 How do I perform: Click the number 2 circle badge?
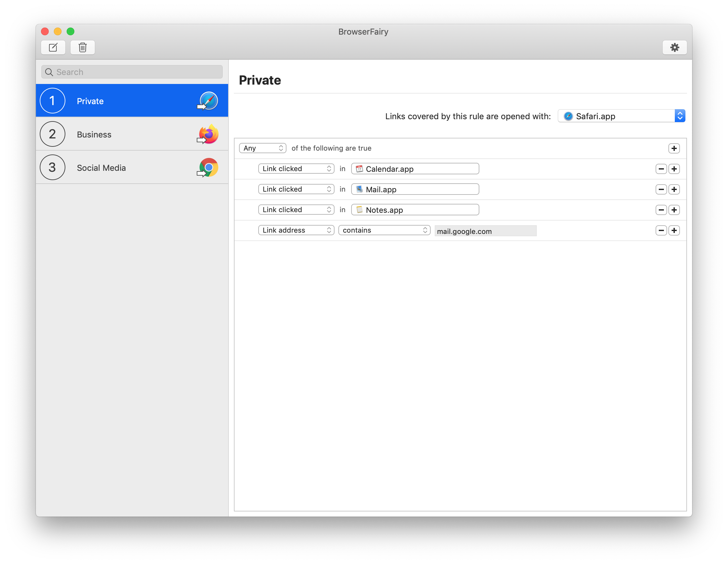pos(52,134)
